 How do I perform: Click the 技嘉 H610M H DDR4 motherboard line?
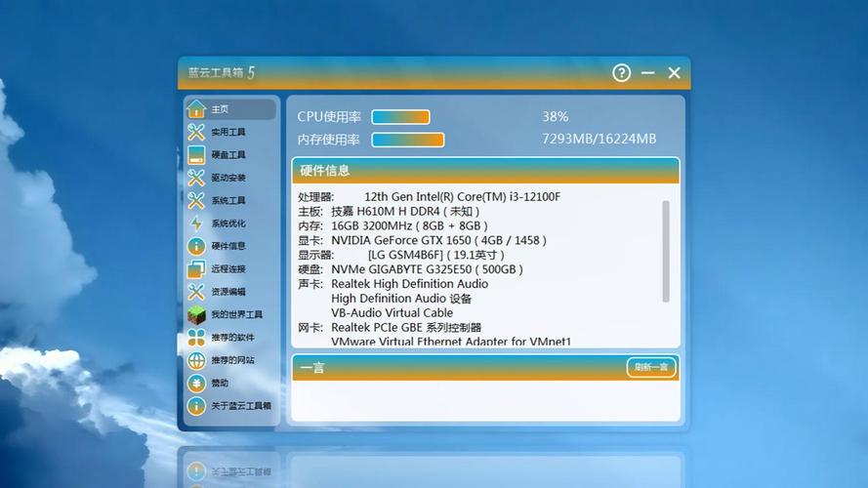point(389,211)
